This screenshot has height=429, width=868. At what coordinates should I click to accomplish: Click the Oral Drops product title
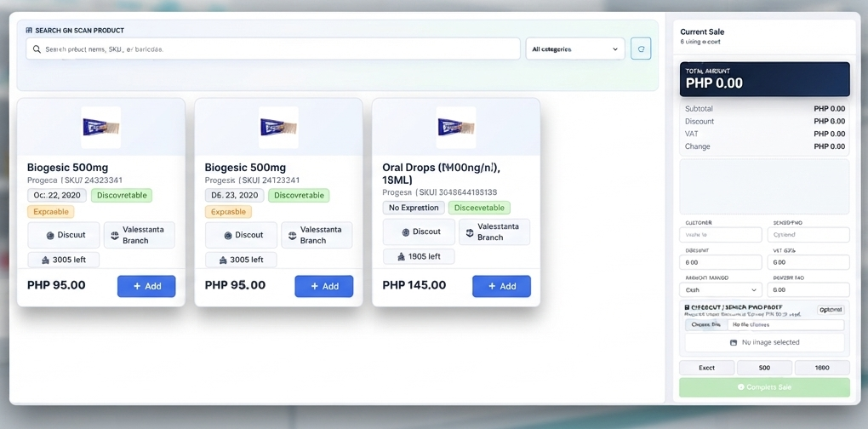coord(441,174)
